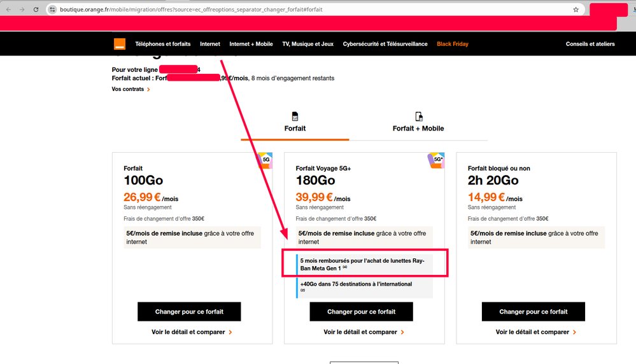Change to the 100Go forfait

tap(189, 311)
